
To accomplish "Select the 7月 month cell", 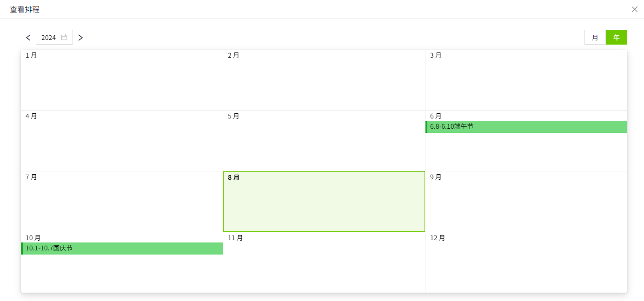I will (122, 202).
